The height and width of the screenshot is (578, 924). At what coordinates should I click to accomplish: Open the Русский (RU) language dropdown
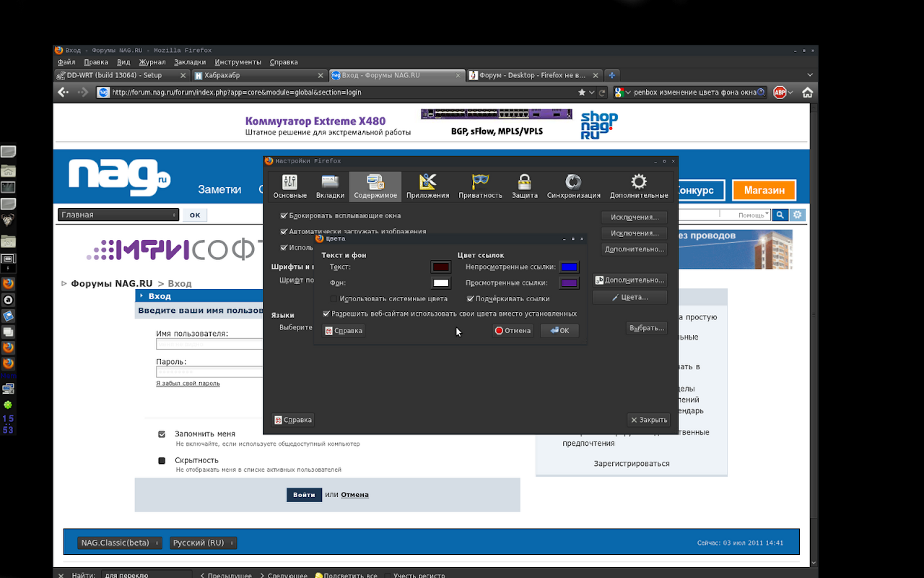pos(203,543)
